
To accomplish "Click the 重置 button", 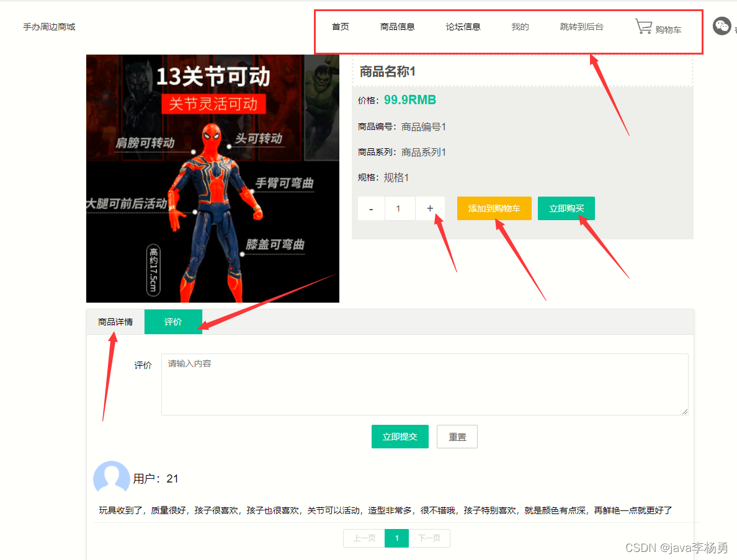I will click(457, 437).
